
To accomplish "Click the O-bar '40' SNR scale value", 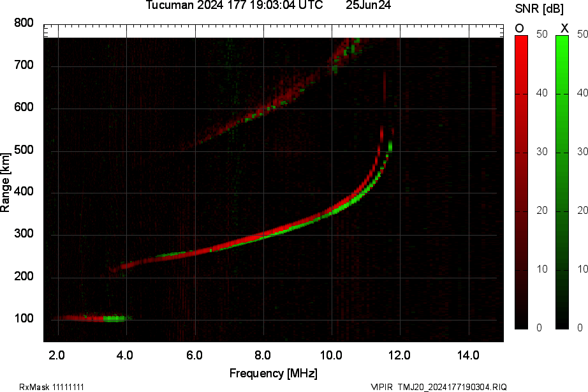I will (x=542, y=93).
